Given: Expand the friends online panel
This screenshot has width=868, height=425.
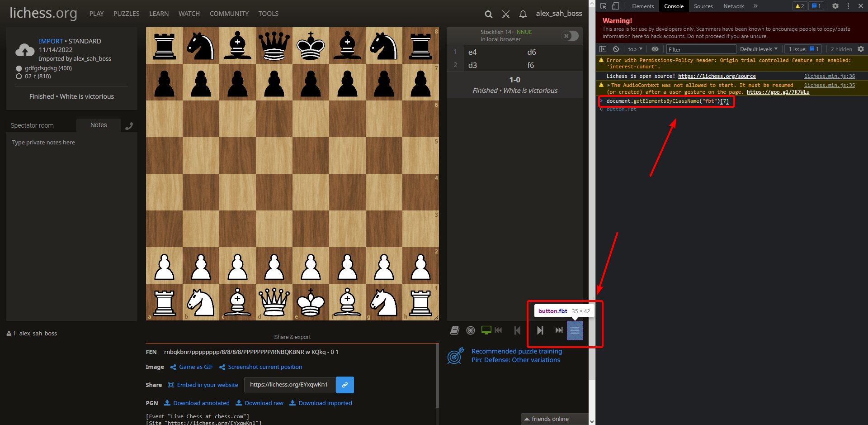Looking at the screenshot, I should 555,419.
